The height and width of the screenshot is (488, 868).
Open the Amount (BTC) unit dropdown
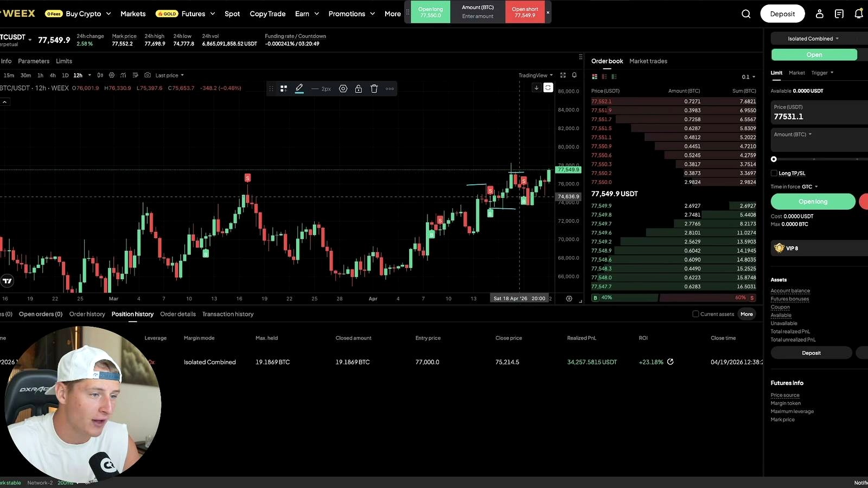tap(793, 134)
